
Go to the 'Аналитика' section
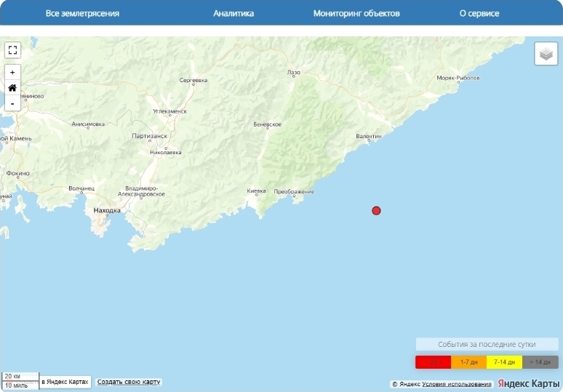click(x=233, y=13)
